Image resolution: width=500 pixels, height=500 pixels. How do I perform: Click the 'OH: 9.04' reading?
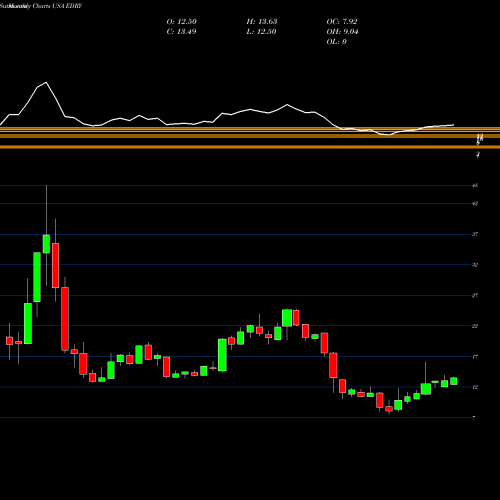coord(343,32)
